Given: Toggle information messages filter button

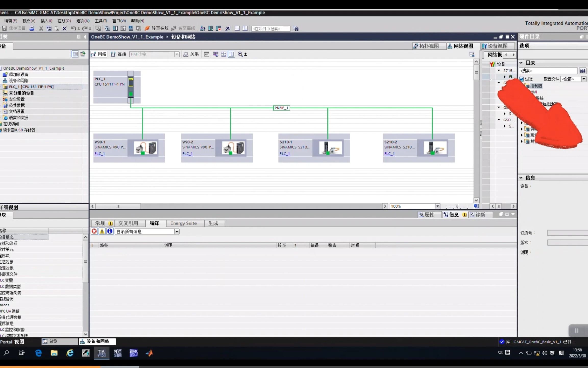Looking at the screenshot, I should [x=110, y=231].
